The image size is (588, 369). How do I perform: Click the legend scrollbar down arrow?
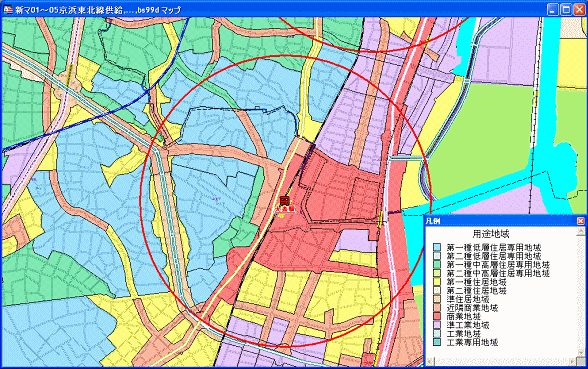[x=580, y=353]
